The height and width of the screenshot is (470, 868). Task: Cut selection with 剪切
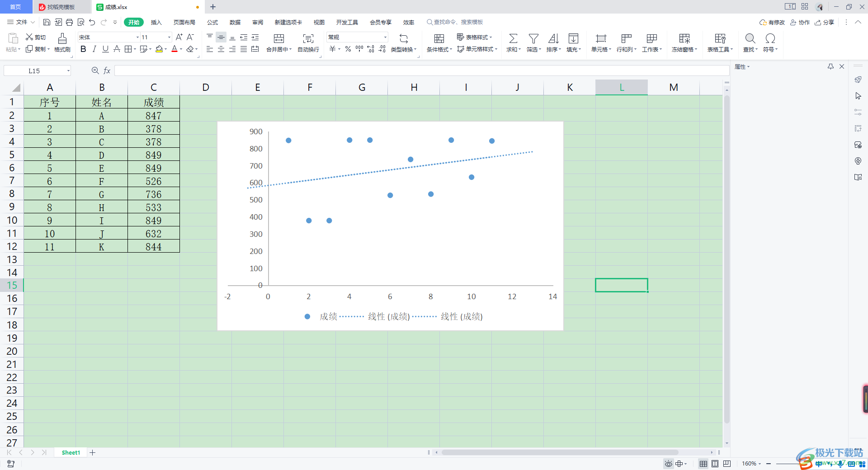(36, 37)
